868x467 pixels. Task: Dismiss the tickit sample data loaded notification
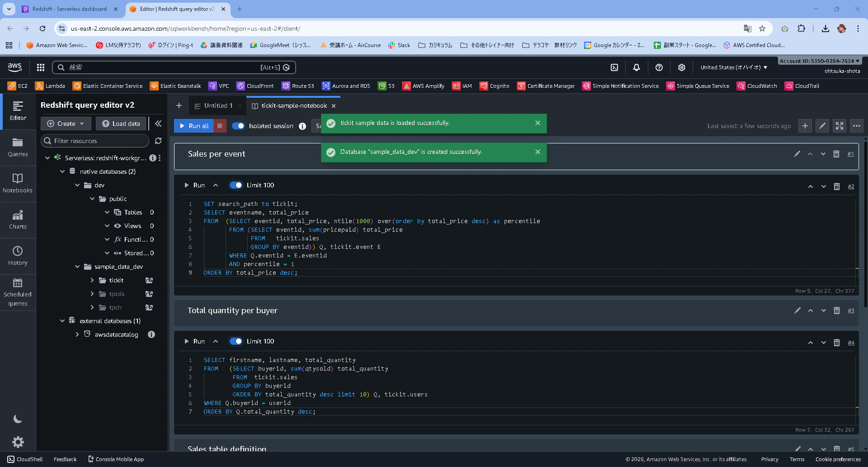coord(538,123)
